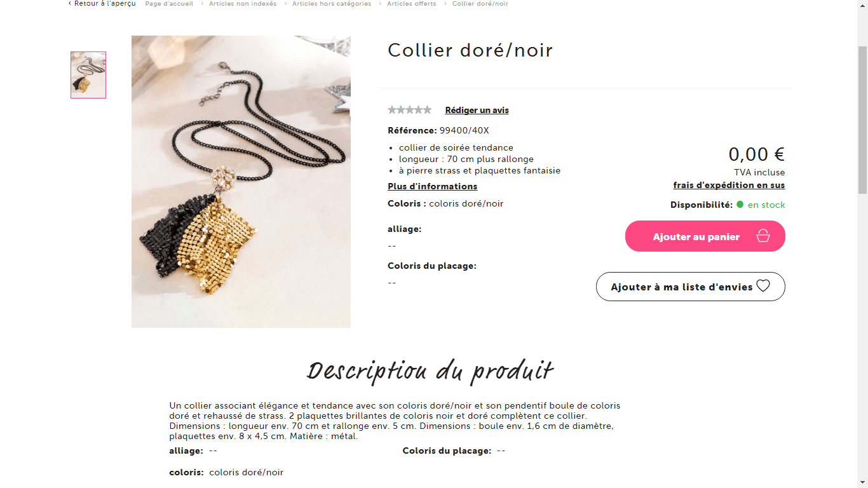Click the green availability dot
Image resolution: width=868 pixels, height=488 pixels.
click(x=740, y=205)
